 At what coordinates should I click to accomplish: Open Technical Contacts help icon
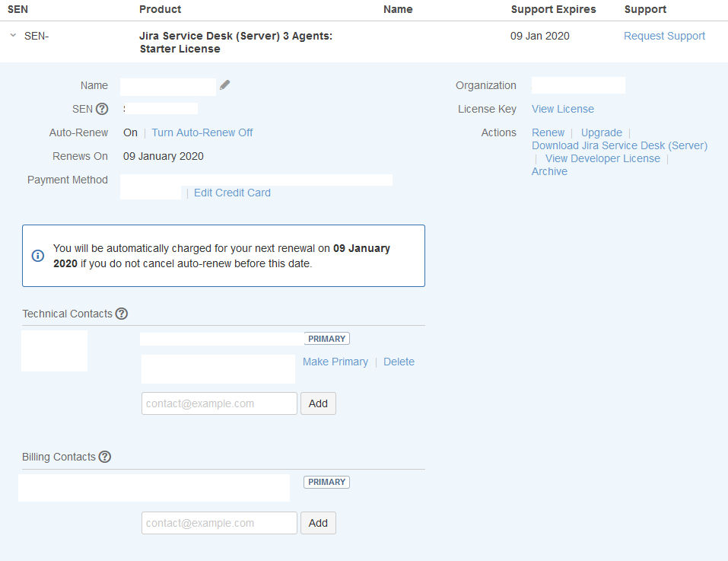click(x=122, y=314)
